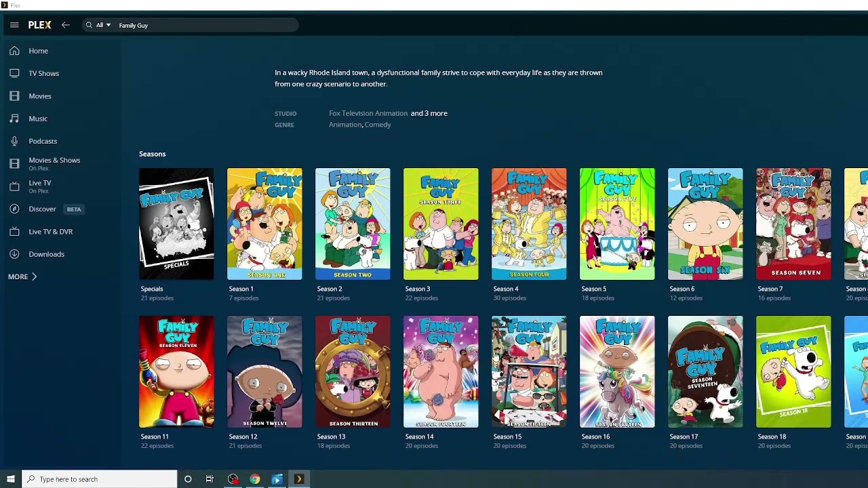Click the Home house icon
This screenshot has height=488, width=868.
click(x=14, y=51)
